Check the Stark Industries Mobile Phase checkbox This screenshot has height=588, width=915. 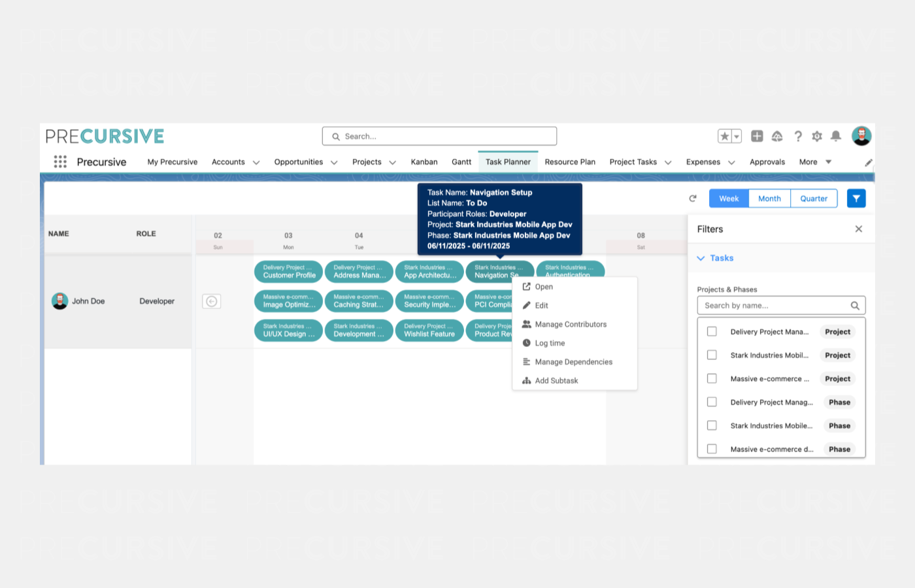[712, 425]
